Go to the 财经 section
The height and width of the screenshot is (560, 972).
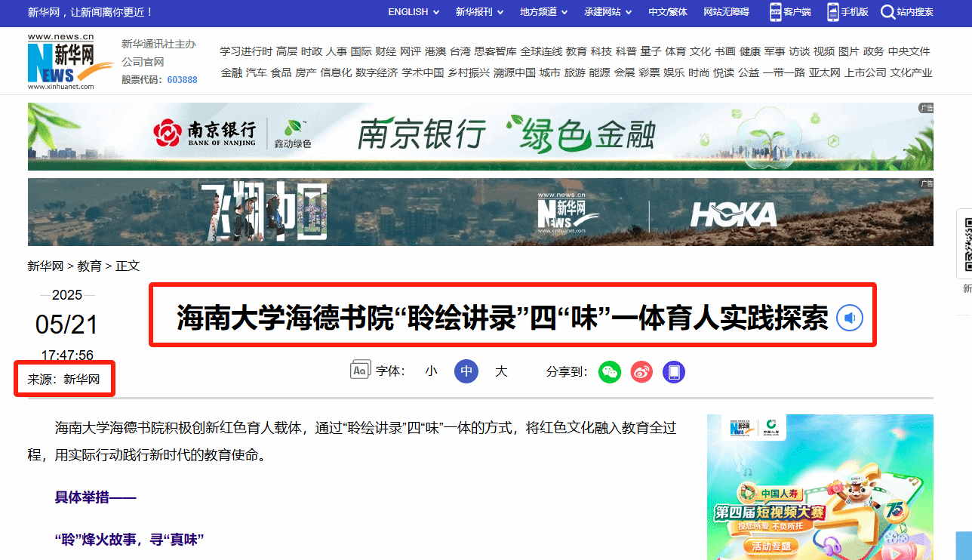[x=385, y=51]
